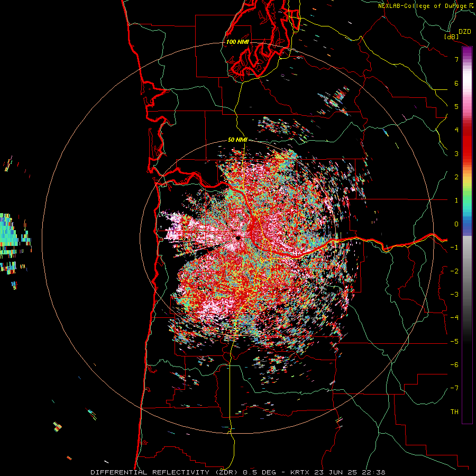Click the "-2" value on the color scale

[454, 271]
